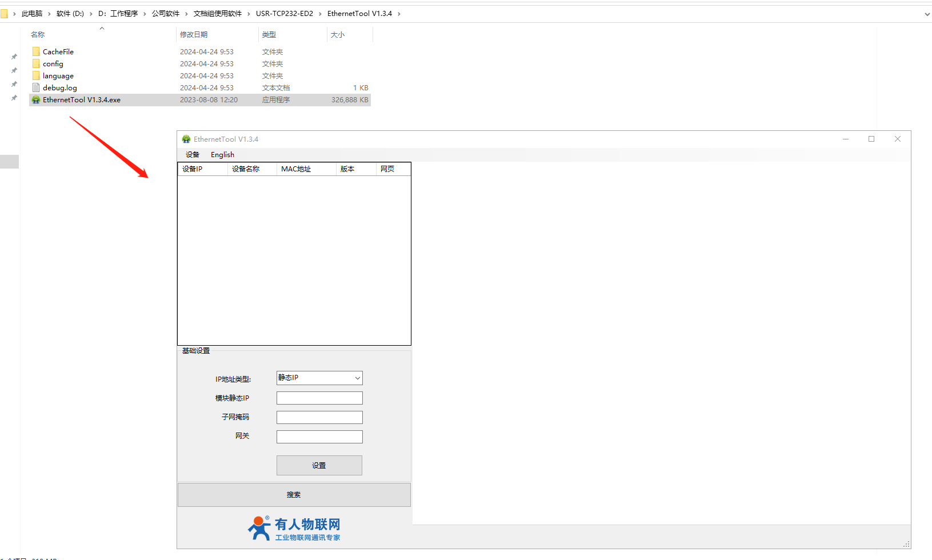Click the 搜索 button
The height and width of the screenshot is (560, 932).
[294, 495]
